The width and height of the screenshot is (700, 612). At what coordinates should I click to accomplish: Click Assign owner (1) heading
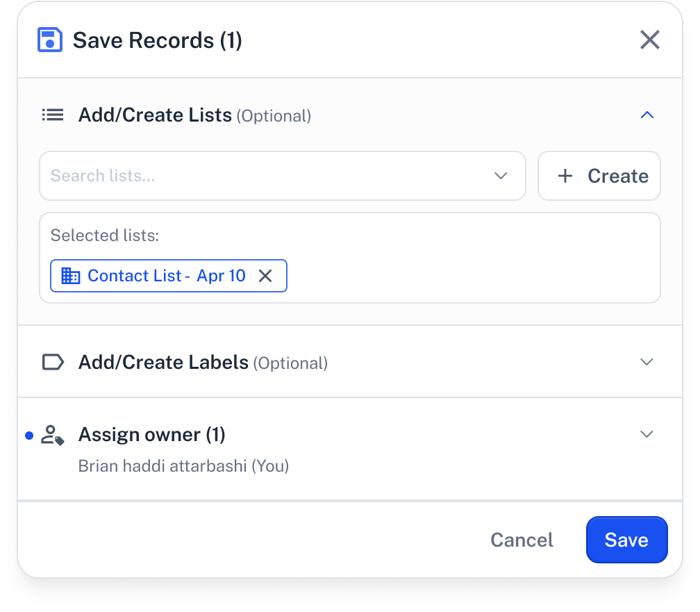point(152,435)
